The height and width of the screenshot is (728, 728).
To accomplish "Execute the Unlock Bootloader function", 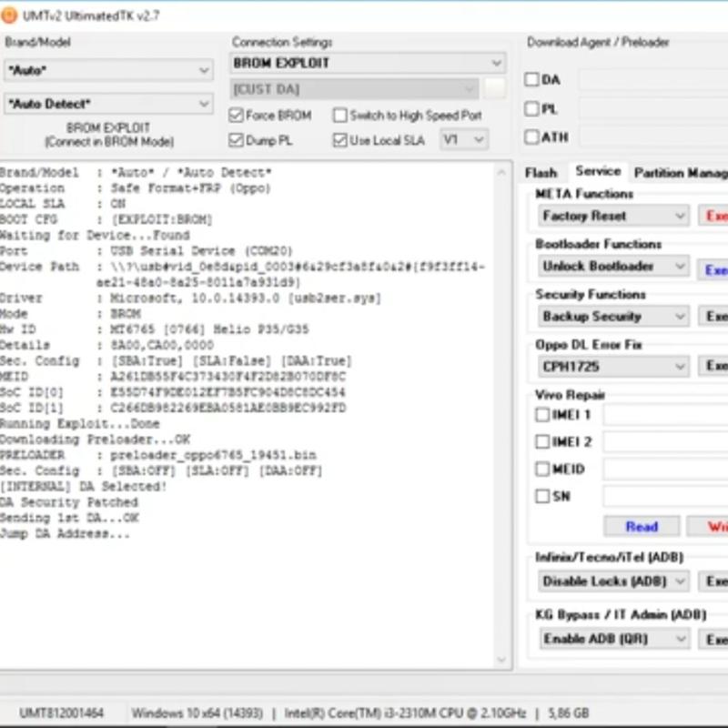I will 713,269.
